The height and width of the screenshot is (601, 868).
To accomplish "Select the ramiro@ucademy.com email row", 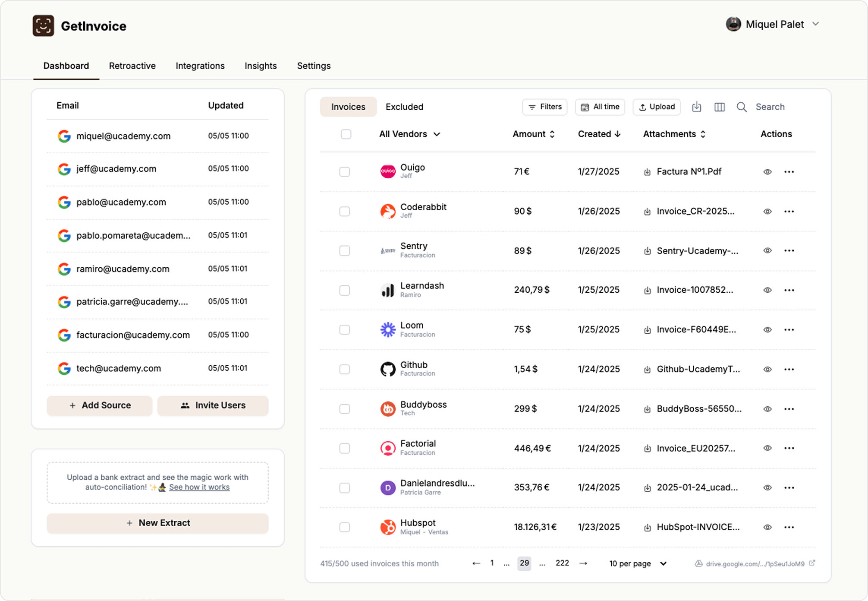I will tap(157, 269).
